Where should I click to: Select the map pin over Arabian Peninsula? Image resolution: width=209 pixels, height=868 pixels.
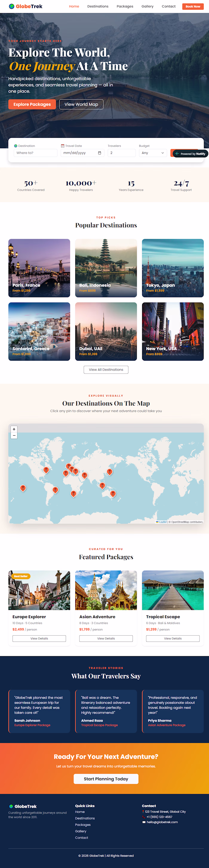[84, 475]
